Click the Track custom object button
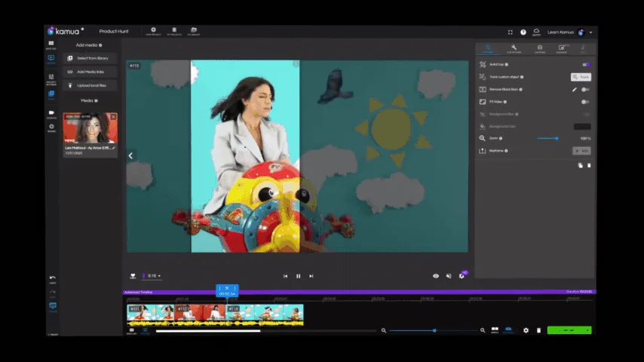This screenshot has width=644, height=362. pos(581,77)
